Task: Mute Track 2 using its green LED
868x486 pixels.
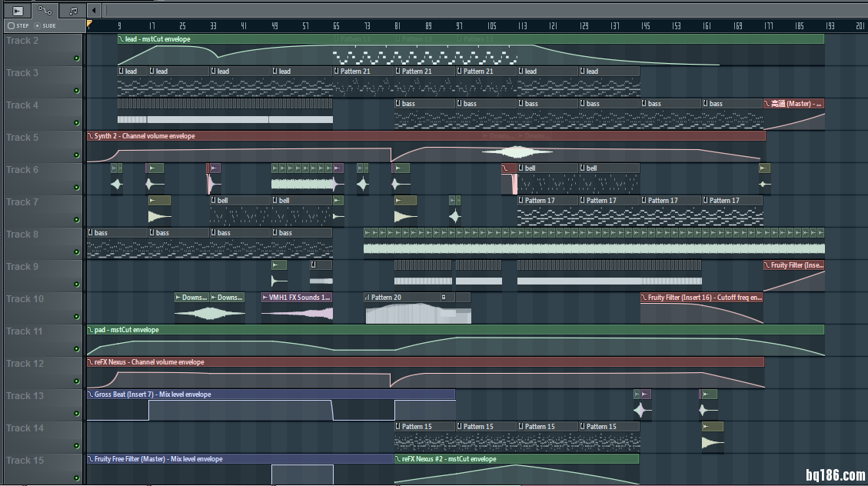Action: (x=76, y=58)
